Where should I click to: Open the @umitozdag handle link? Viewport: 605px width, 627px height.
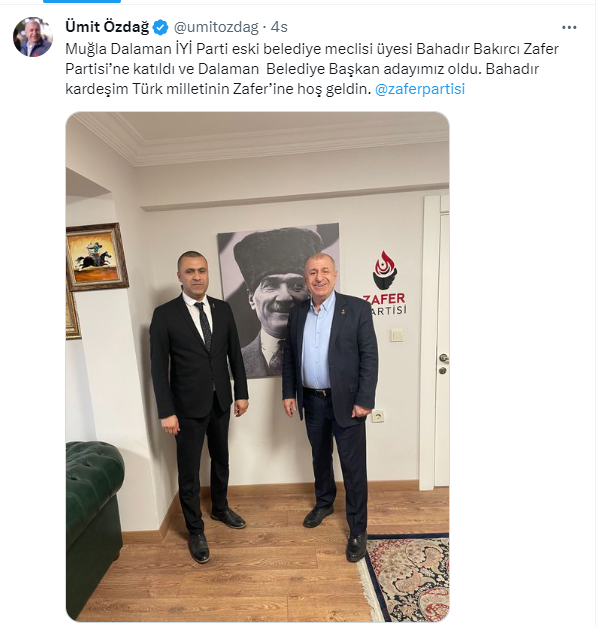pos(216,27)
